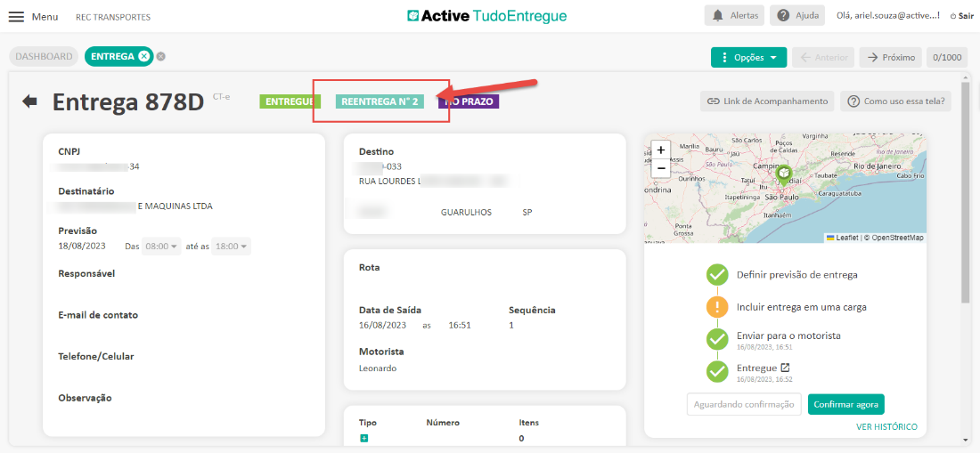
Task: Click the REENTREGA N° 2 badge
Action: (x=380, y=101)
